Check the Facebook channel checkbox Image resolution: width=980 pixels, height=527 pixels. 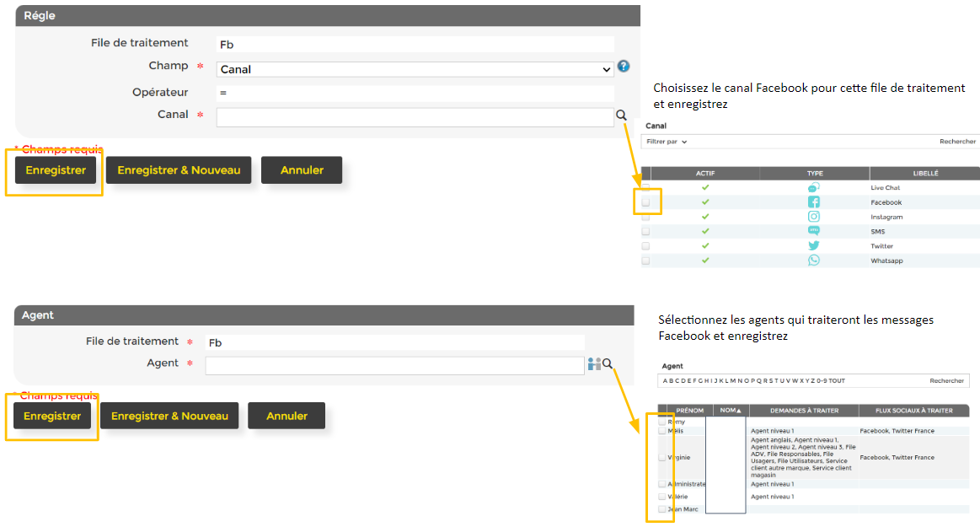pyautogui.click(x=646, y=202)
